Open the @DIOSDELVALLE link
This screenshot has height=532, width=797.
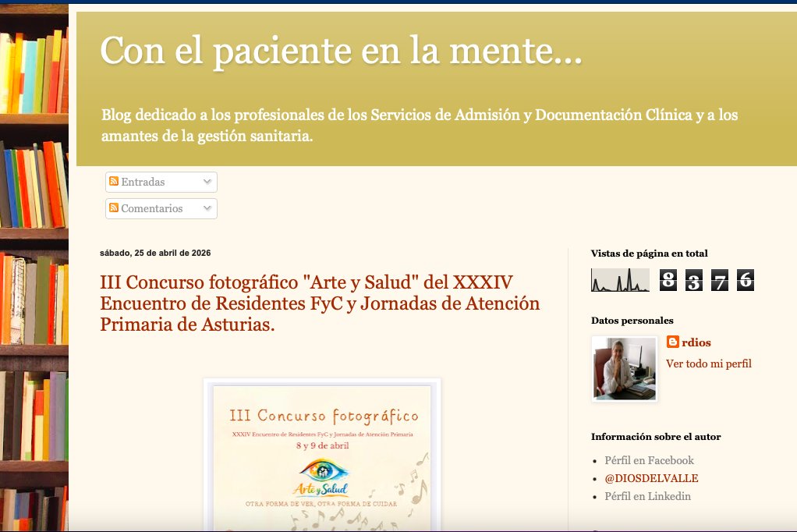coord(651,478)
